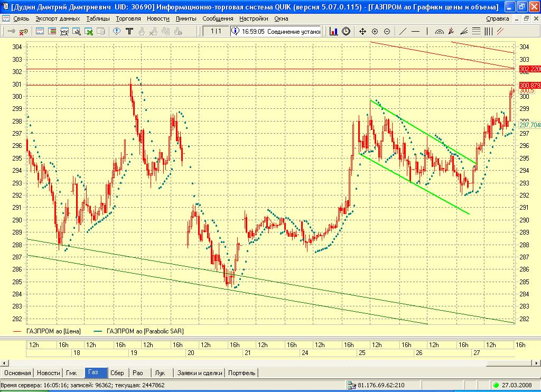The width and height of the screenshot is (541, 392).
Task: Open the Таблицы menu
Action: click(x=98, y=18)
